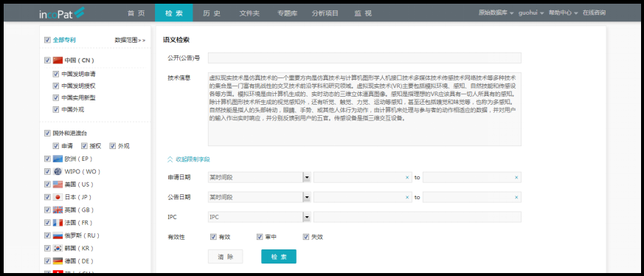Toggle 中国发明申请 checkbox
Image resolution: width=644 pixels, height=276 pixels.
(56, 74)
